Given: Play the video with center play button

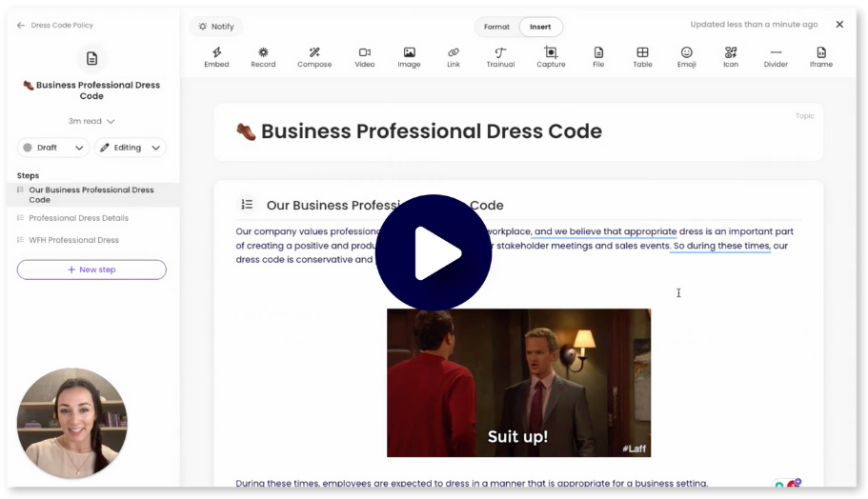Looking at the screenshot, I should (x=434, y=252).
